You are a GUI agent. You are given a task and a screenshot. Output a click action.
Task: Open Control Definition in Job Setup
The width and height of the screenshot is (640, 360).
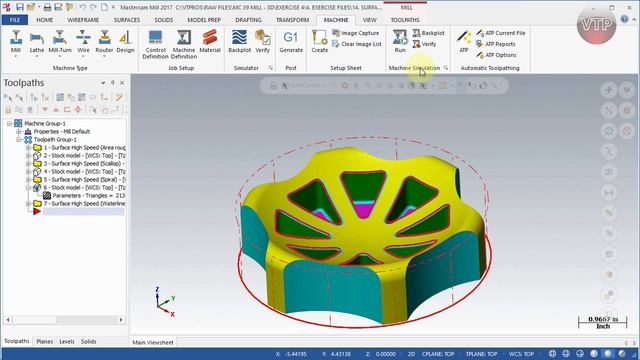pyautogui.click(x=155, y=45)
